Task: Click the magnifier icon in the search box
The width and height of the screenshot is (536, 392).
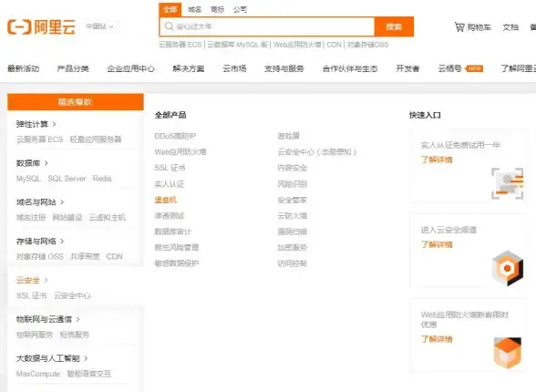Action: 169,26
